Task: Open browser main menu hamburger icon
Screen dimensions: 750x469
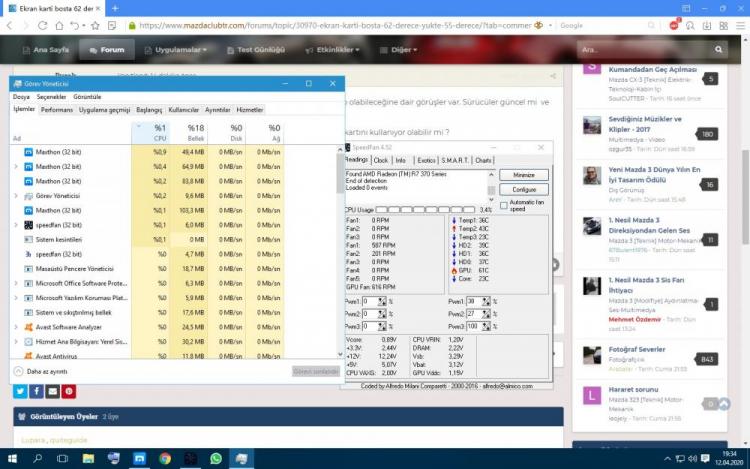Action: click(740, 25)
